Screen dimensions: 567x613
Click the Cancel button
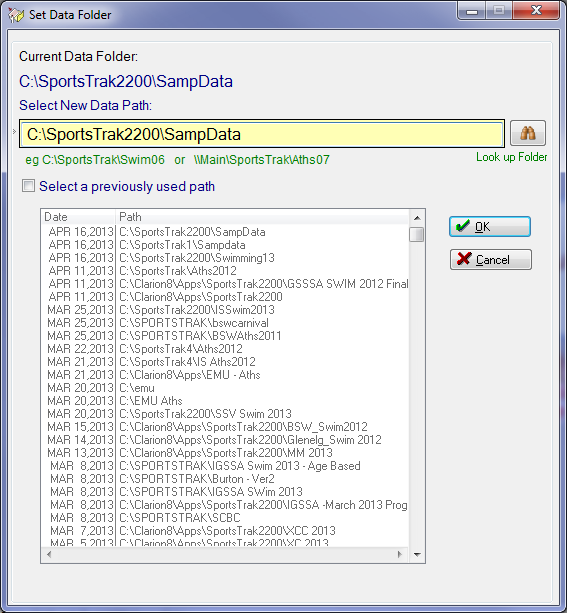490,260
